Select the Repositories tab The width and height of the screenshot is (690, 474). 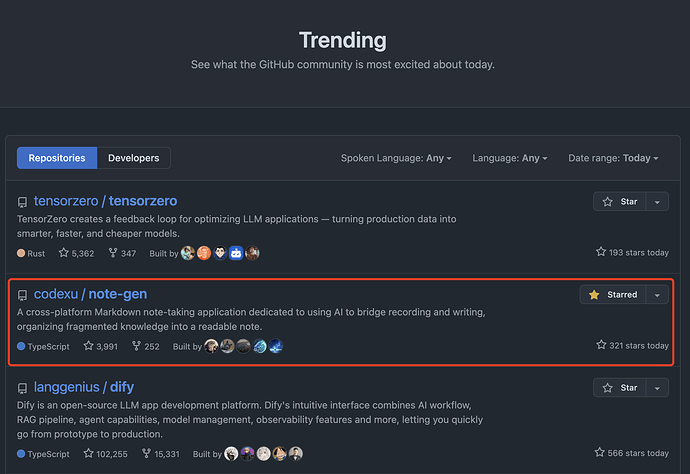point(57,158)
